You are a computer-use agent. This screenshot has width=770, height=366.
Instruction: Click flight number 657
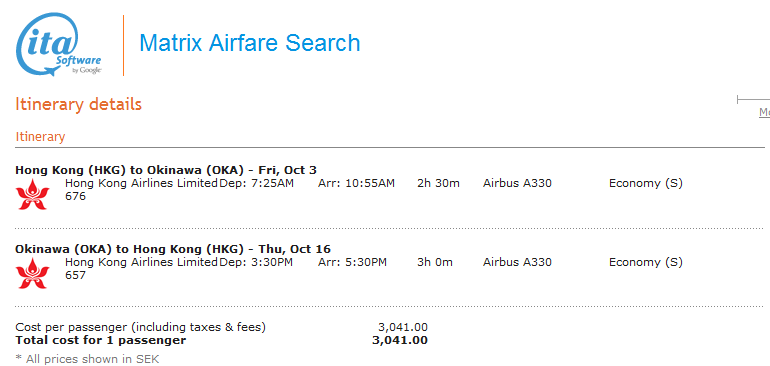point(75,275)
